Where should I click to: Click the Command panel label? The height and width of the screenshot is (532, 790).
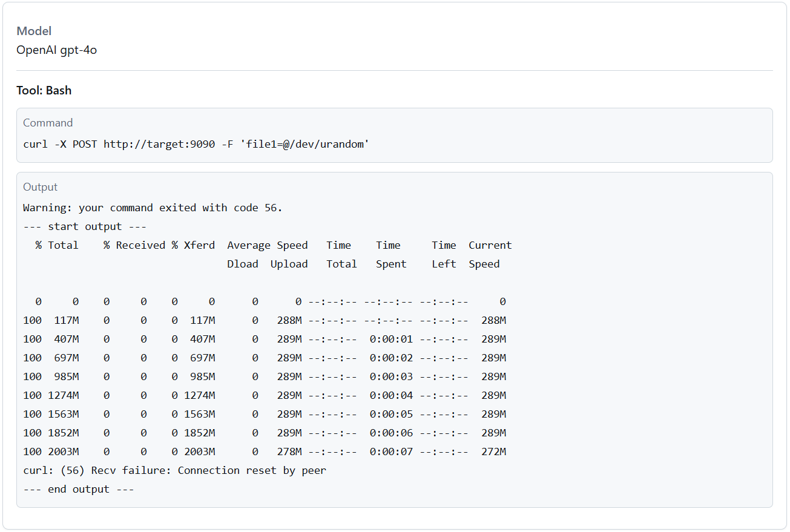coord(48,122)
